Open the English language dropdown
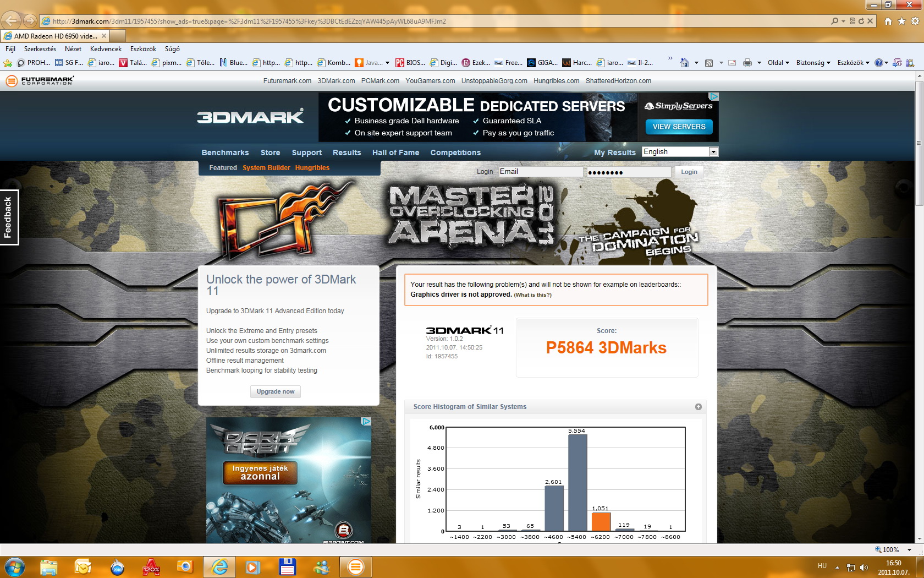This screenshot has width=924, height=578. (680, 152)
